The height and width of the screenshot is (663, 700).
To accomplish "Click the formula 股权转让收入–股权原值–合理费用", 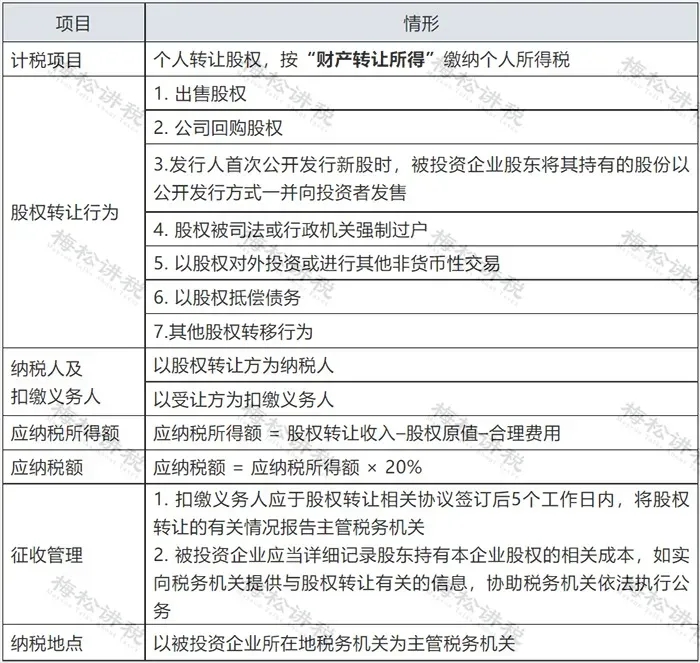I will pyautogui.click(x=424, y=433).
